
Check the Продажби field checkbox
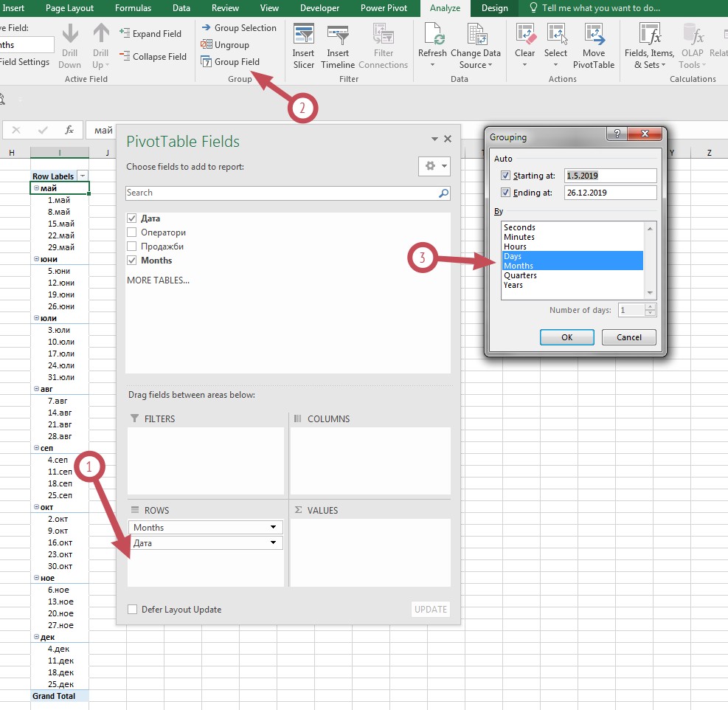click(132, 246)
